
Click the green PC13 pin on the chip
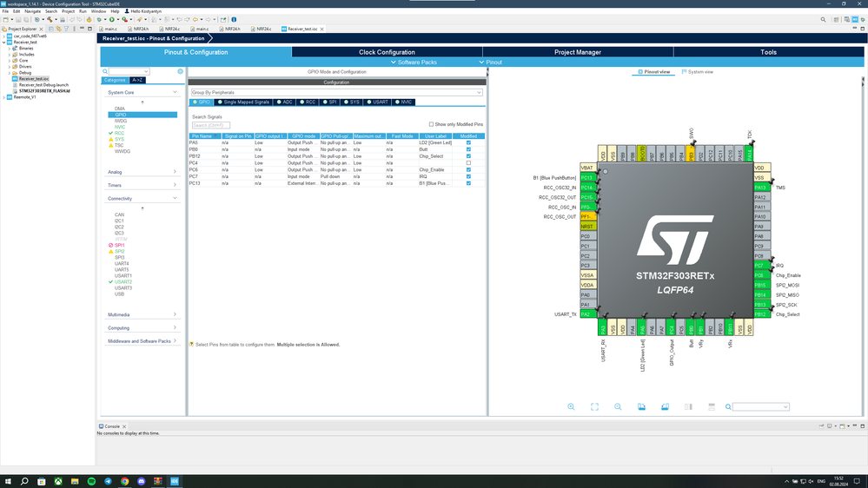[x=587, y=178]
